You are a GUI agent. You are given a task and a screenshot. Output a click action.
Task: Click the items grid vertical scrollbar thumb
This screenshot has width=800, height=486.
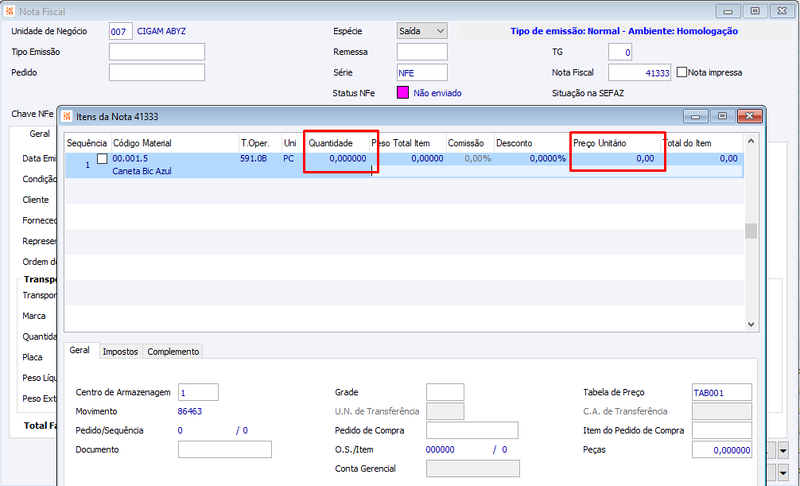coord(751,231)
